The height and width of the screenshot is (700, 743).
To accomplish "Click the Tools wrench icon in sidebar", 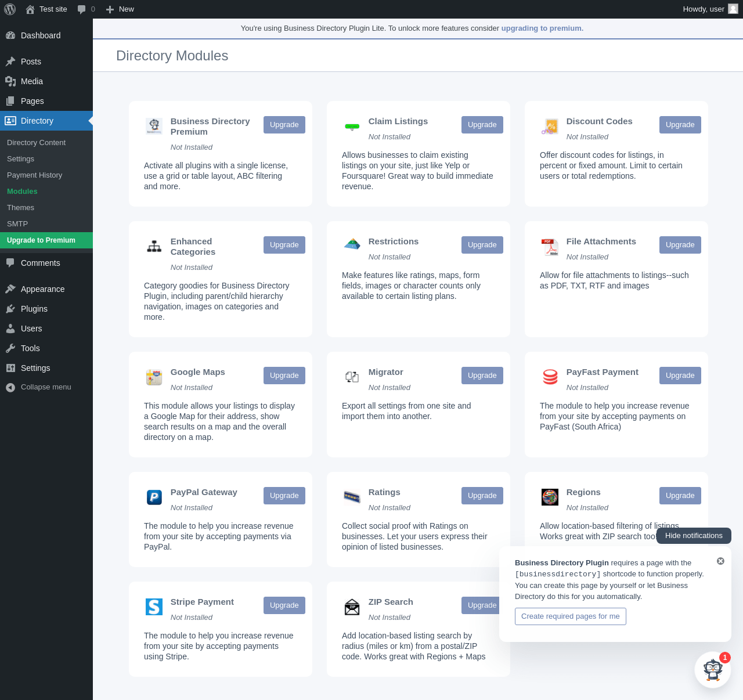I will pyautogui.click(x=10, y=348).
